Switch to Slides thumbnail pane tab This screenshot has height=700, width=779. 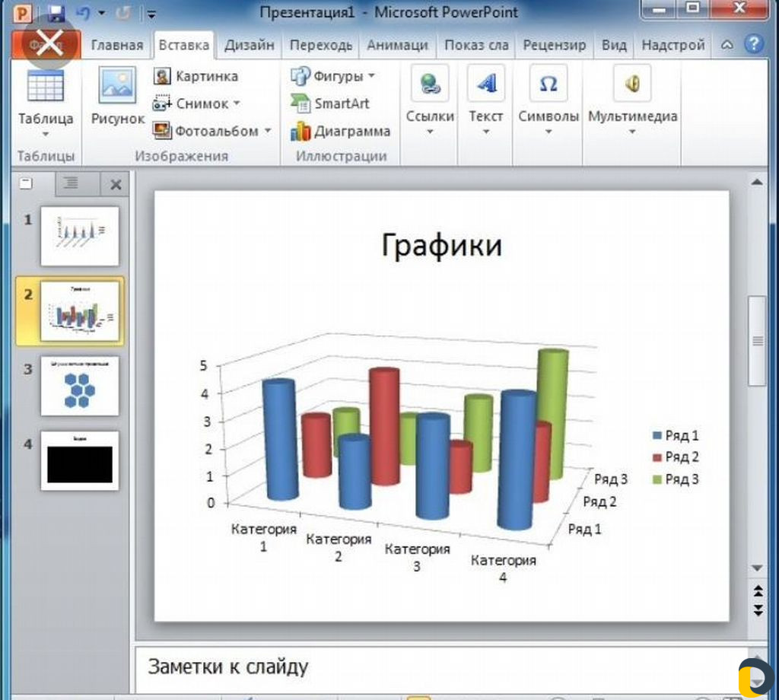click(x=27, y=184)
